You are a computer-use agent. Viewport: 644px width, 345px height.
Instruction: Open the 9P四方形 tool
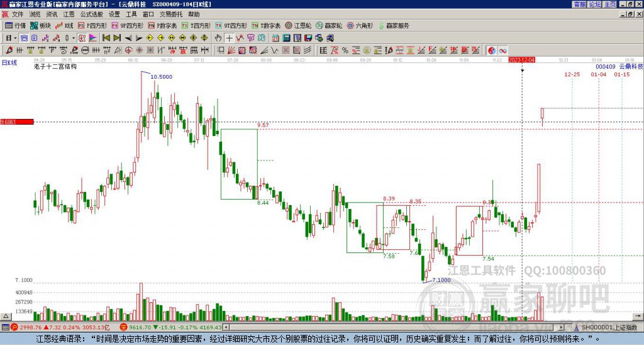tap(127, 25)
